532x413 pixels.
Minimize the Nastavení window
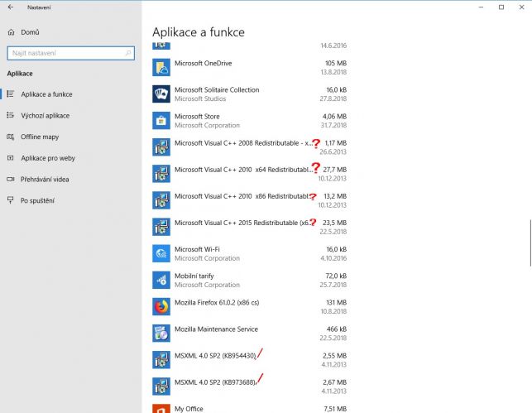[x=481, y=7]
